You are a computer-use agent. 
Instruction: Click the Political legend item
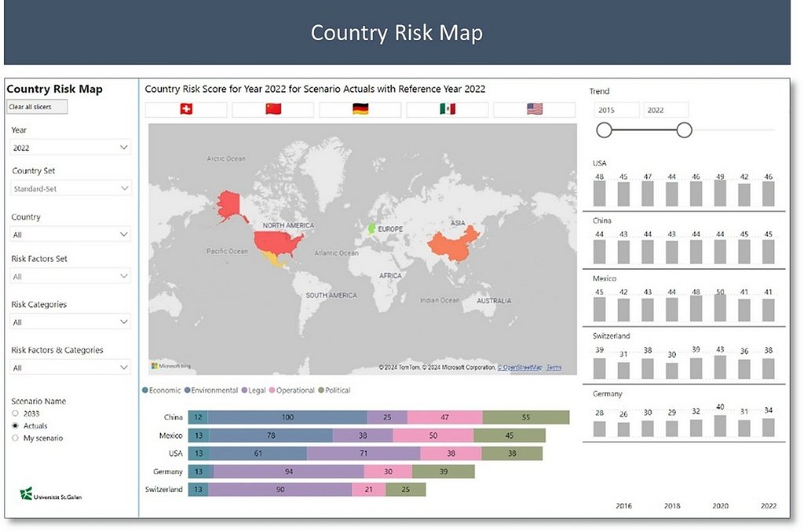click(334, 391)
